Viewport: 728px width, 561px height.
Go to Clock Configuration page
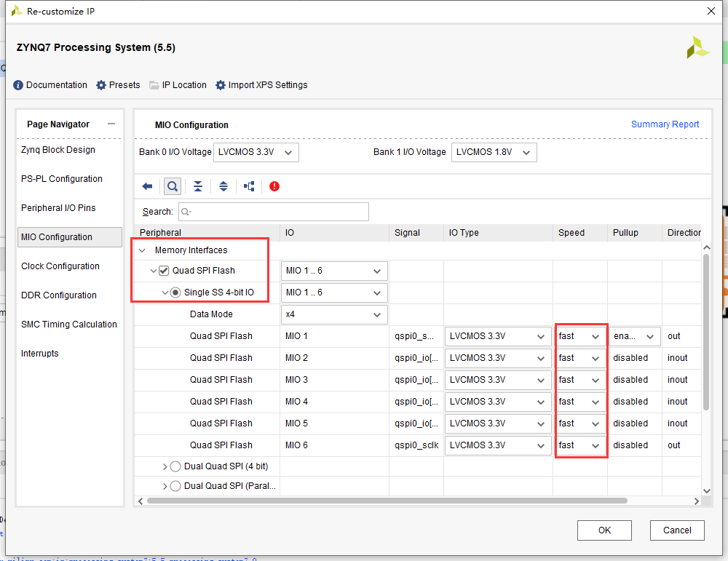point(60,266)
